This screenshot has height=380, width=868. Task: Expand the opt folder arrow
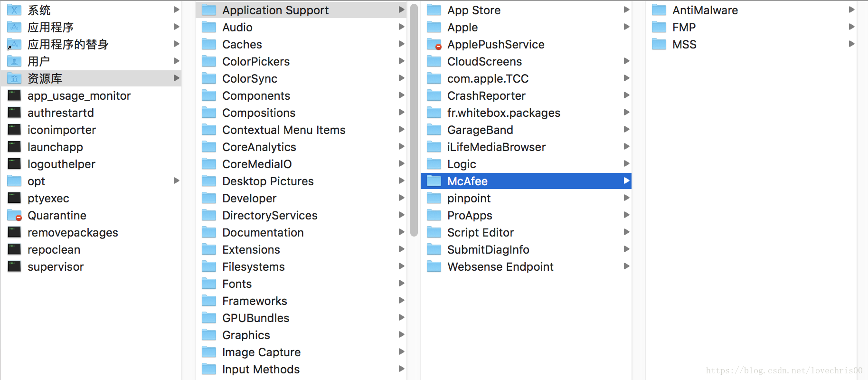pyautogui.click(x=176, y=180)
